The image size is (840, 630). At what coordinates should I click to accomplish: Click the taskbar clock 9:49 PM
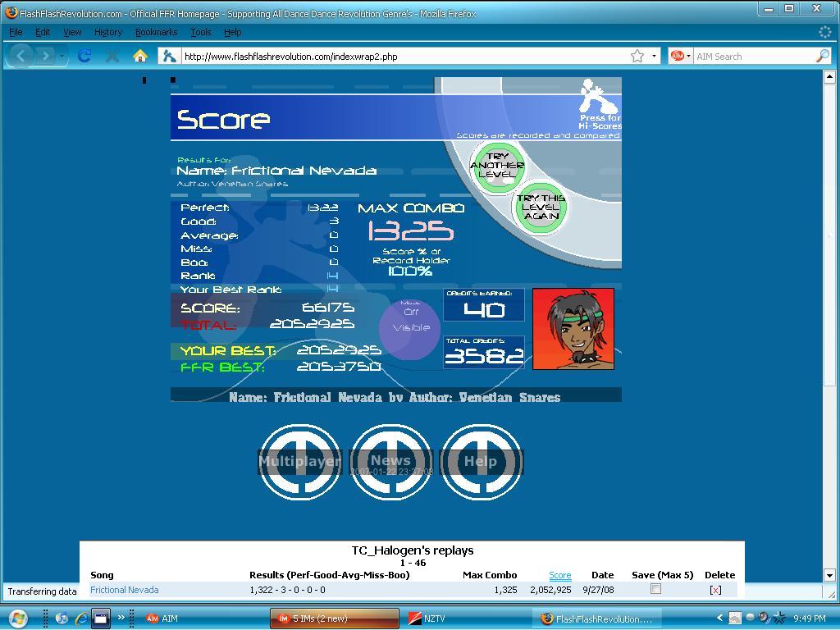(x=810, y=619)
